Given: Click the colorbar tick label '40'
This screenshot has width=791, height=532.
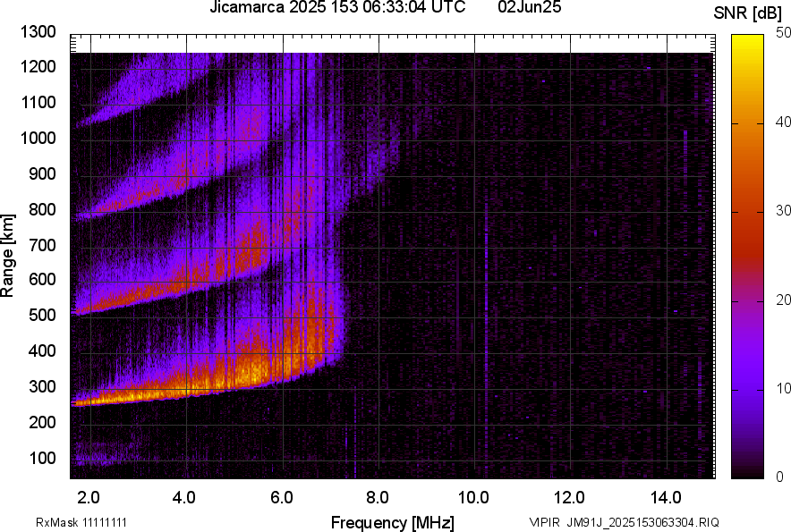Looking at the screenshot, I should pos(783,122).
